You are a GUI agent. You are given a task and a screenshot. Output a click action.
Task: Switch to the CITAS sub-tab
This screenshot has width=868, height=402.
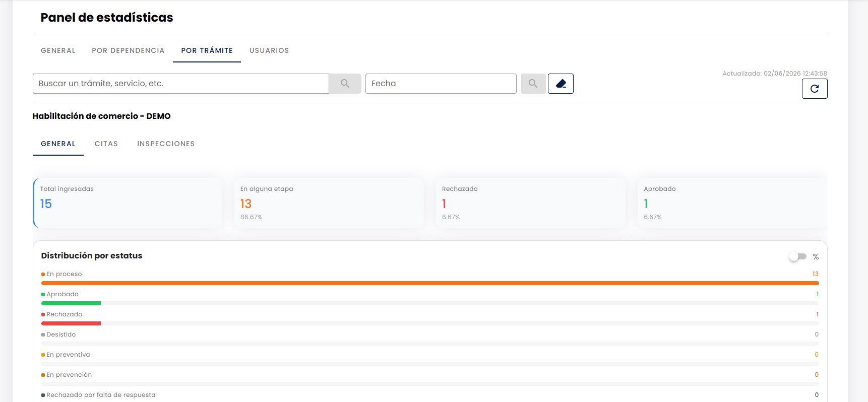[x=106, y=144]
